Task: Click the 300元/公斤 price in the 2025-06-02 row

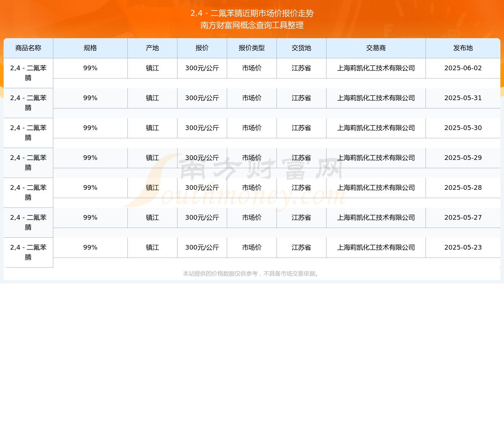Action: [202, 68]
